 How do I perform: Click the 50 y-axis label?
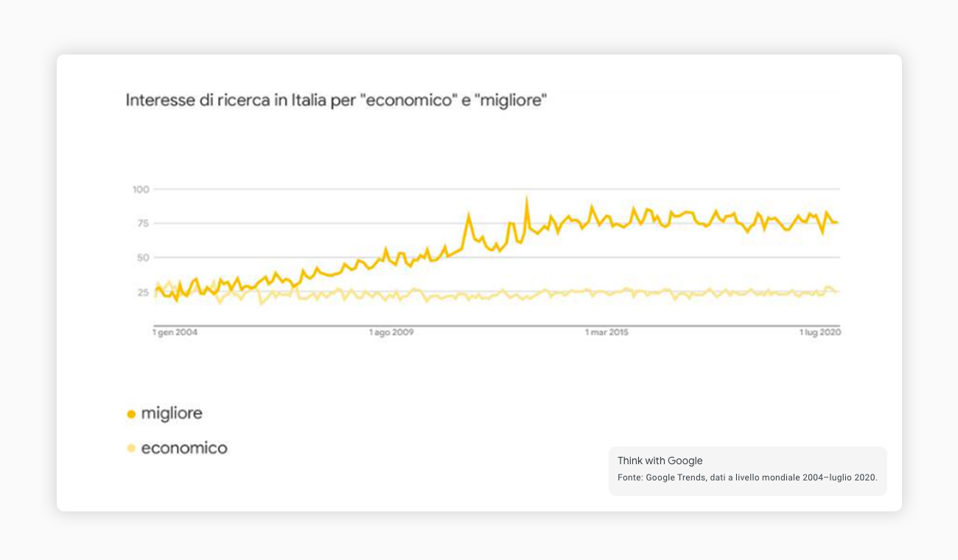(x=143, y=258)
